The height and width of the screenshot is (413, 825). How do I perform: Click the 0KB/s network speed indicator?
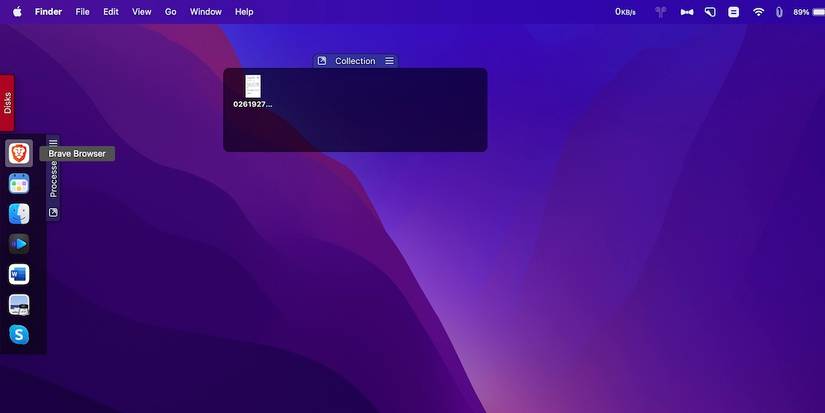[625, 12]
